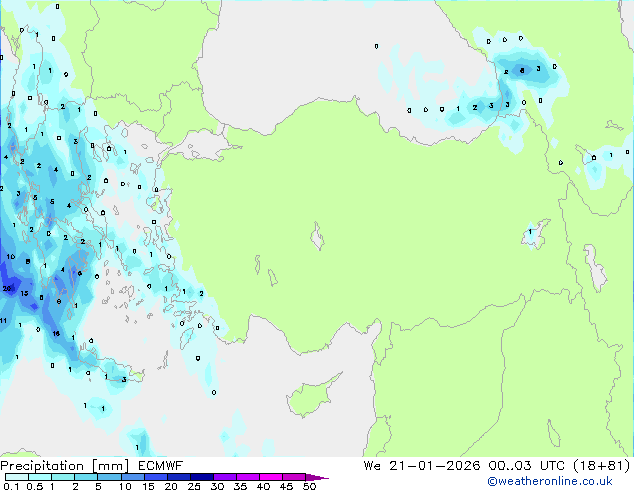The image size is (634, 490).
Task: Click the map precipitation value '11'
Action: tap(3, 321)
